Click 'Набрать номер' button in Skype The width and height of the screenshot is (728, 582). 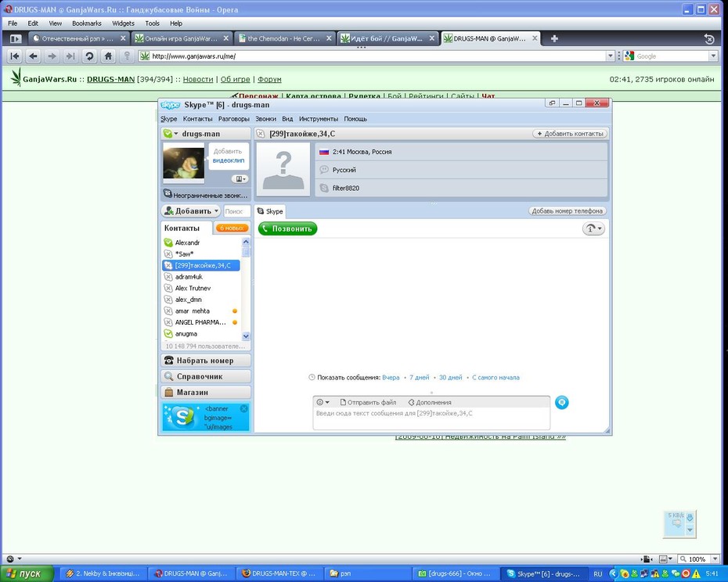click(x=206, y=361)
